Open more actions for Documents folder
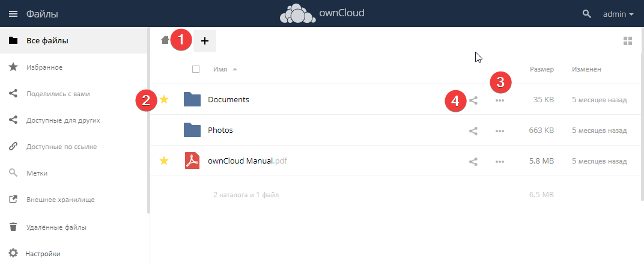The height and width of the screenshot is (264, 644). pyautogui.click(x=500, y=100)
